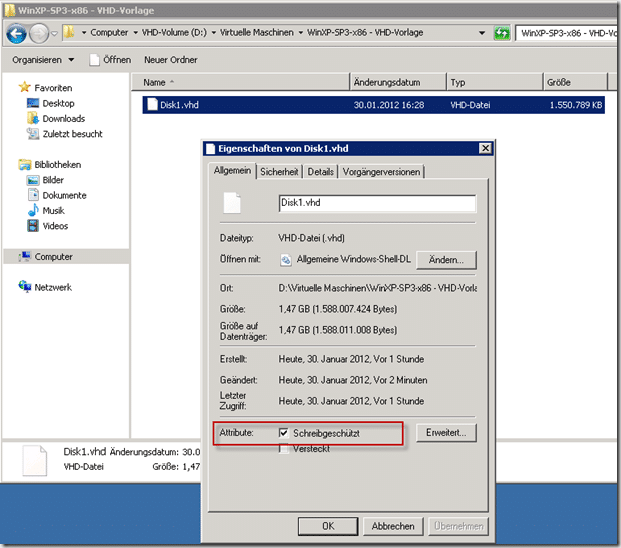Click the Favoriten star icon

tap(25, 88)
